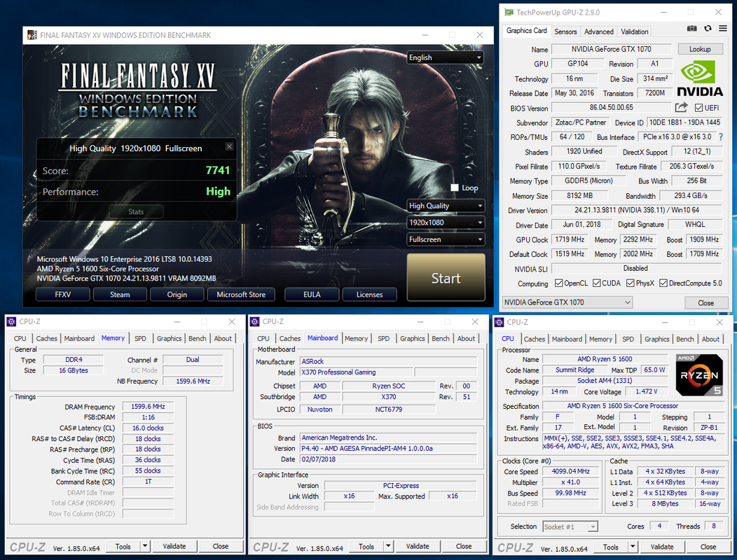Open the High Quality preset dropdown
Image resolution: width=737 pixels, height=560 pixels.
(x=446, y=206)
